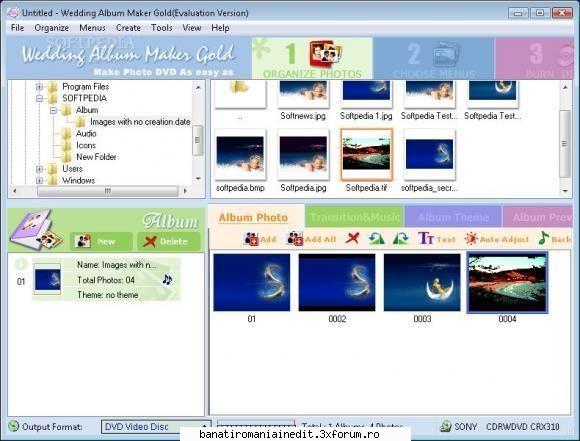Select album photo 0004
Viewport: 580px width, 441px height.
click(507, 283)
